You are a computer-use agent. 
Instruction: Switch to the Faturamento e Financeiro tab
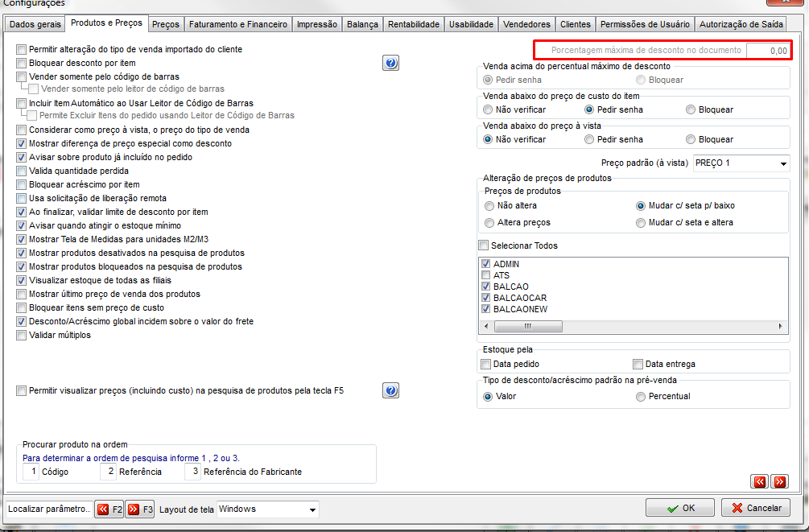click(237, 24)
